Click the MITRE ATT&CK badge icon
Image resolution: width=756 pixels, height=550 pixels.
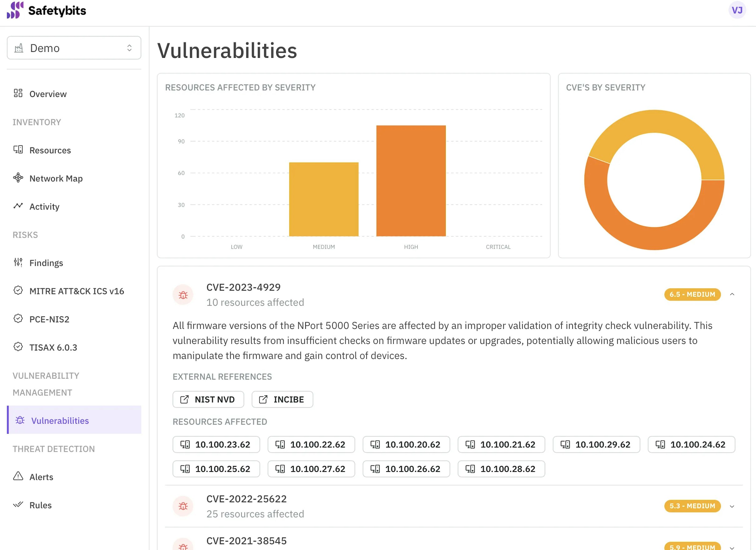[x=18, y=290]
